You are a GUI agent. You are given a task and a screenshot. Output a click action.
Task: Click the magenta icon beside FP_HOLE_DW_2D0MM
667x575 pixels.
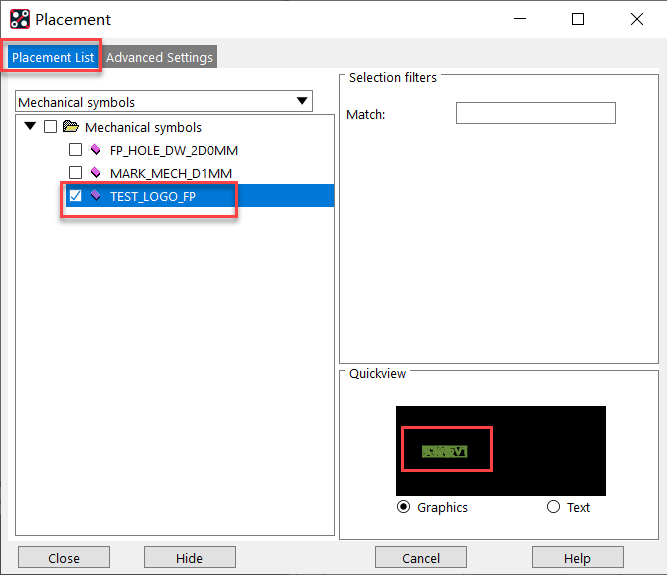point(96,150)
